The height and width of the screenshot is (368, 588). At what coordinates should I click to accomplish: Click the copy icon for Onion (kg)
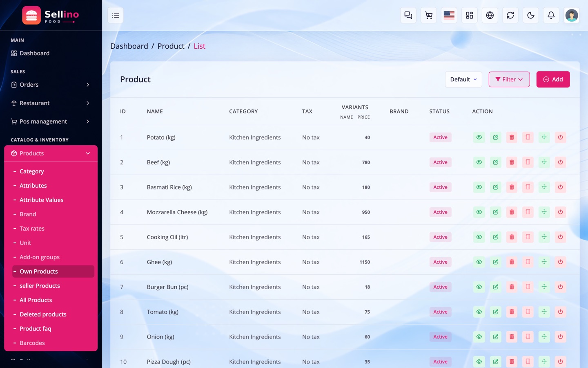pyautogui.click(x=528, y=337)
